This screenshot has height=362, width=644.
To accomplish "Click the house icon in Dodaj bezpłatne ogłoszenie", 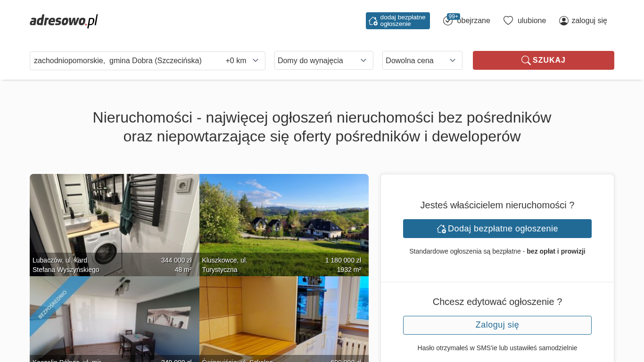I will (x=441, y=229).
